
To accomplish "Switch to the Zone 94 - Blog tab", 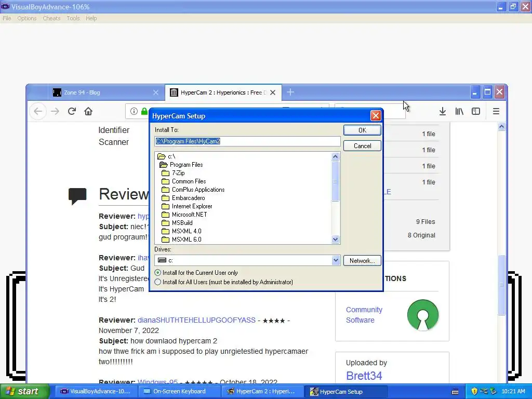I will tap(106, 92).
